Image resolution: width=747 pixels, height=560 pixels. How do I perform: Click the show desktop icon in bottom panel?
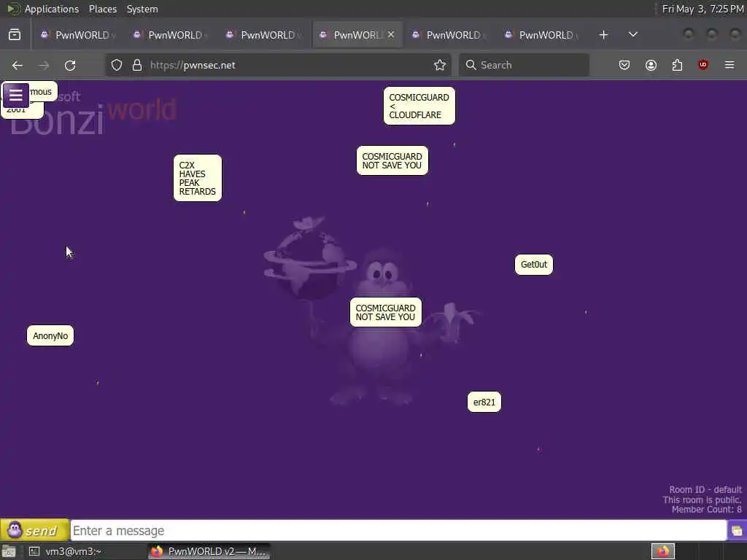point(9,551)
